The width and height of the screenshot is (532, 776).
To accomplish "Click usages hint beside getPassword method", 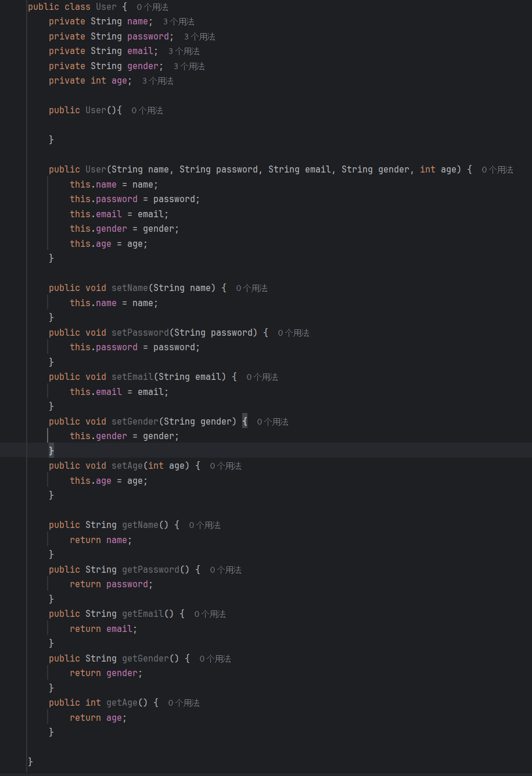I will 226,570.
